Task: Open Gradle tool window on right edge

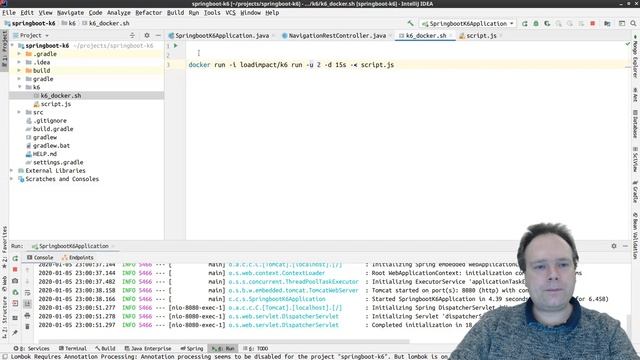Action: pos(636,192)
